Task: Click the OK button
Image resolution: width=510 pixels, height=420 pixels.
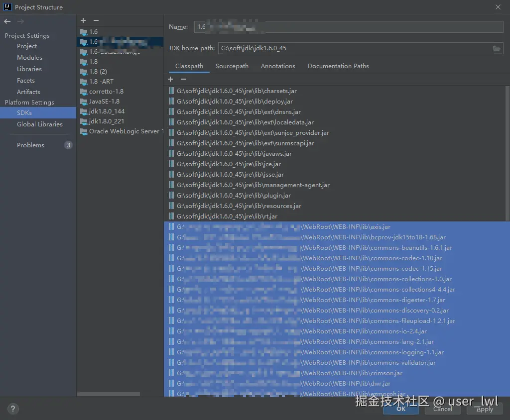Action: click(401, 409)
